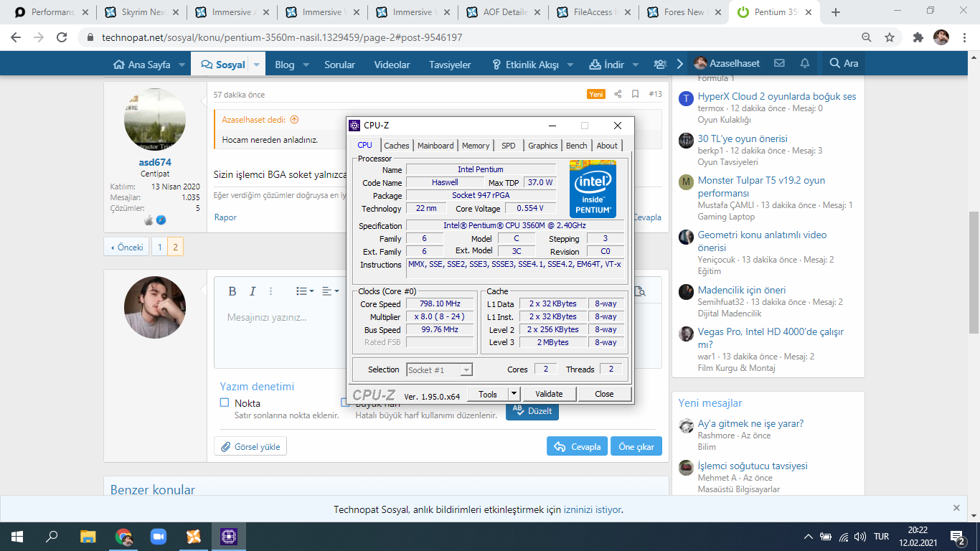Open Zoom app from the taskbar
Viewport: 980px width, 551px height.
pos(158,536)
